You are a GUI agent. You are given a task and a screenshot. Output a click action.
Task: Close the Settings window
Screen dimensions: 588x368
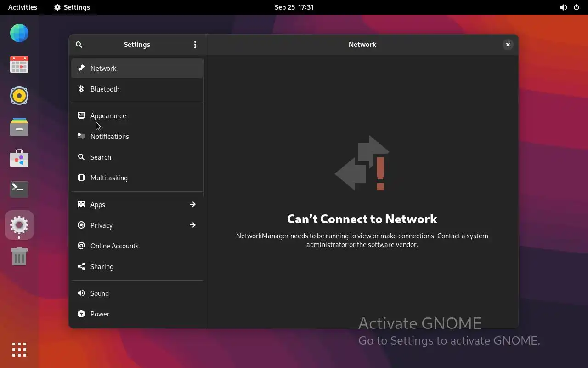pyautogui.click(x=508, y=45)
